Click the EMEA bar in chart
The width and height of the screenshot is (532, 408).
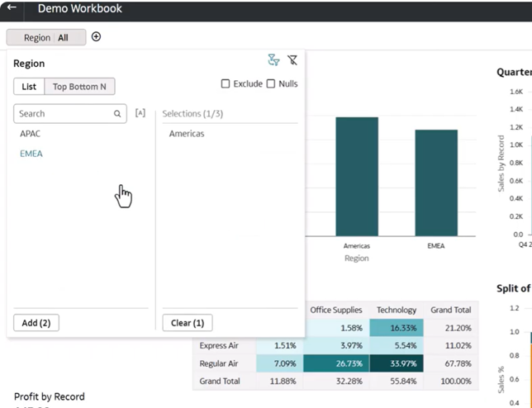click(x=436, y=183)
